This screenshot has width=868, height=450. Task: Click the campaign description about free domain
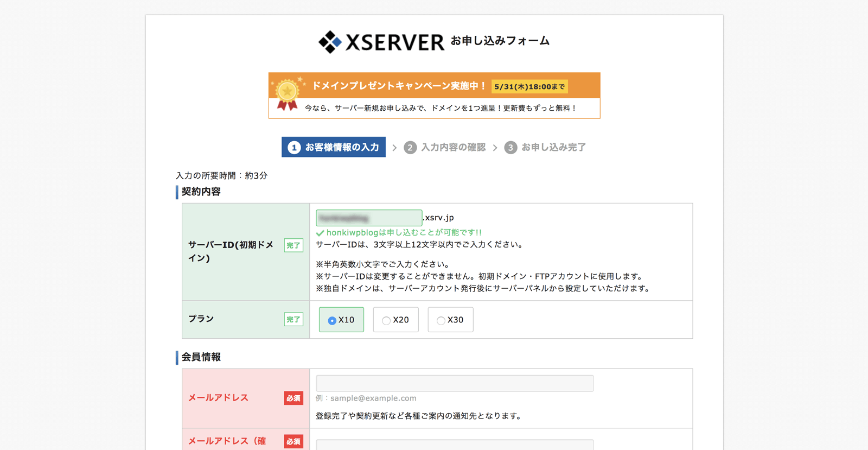click(x=441, y=108)
